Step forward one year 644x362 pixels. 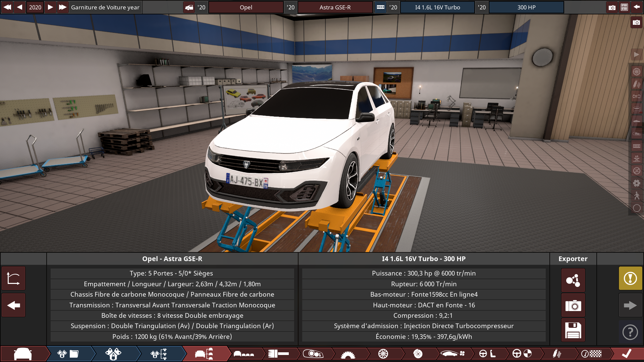coord(50,7)
